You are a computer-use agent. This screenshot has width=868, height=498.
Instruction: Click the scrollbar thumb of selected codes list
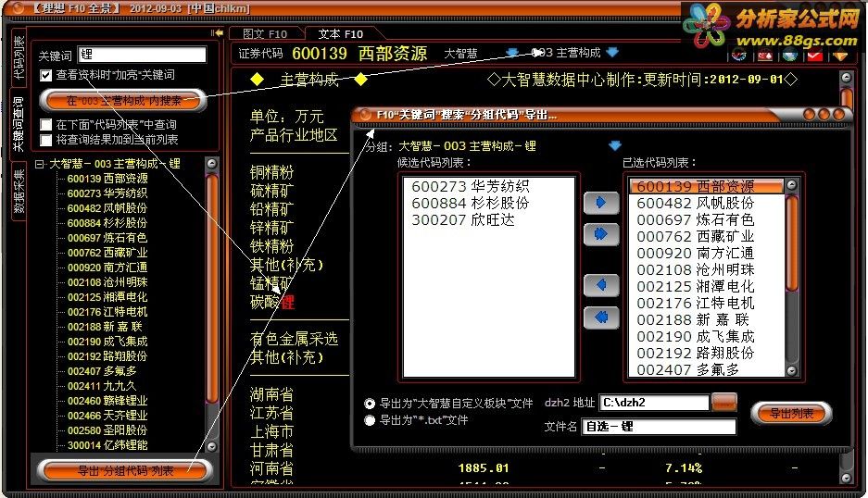click(x=792, y=243)
